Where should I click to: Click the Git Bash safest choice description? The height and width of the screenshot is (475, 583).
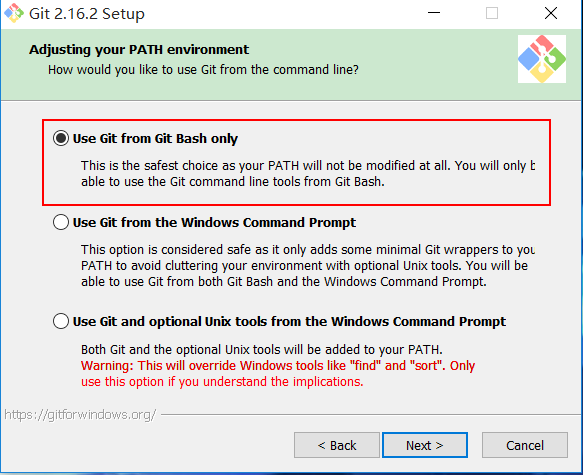308,174
